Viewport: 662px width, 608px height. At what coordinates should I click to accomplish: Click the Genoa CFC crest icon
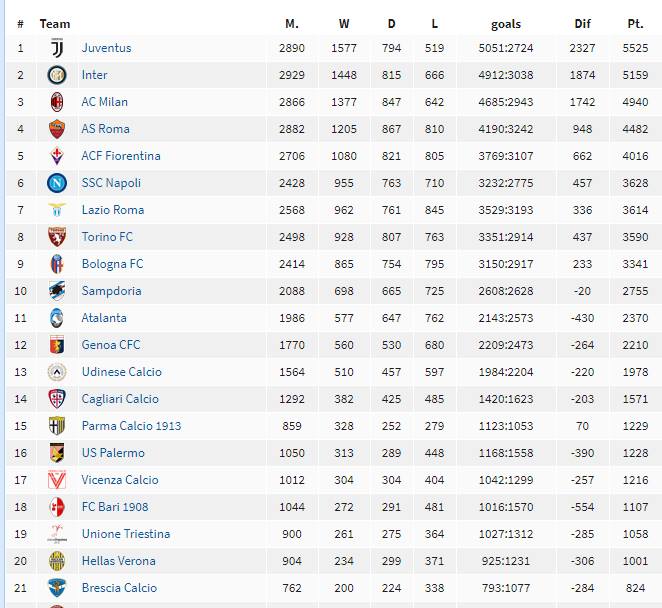point(57,345)
